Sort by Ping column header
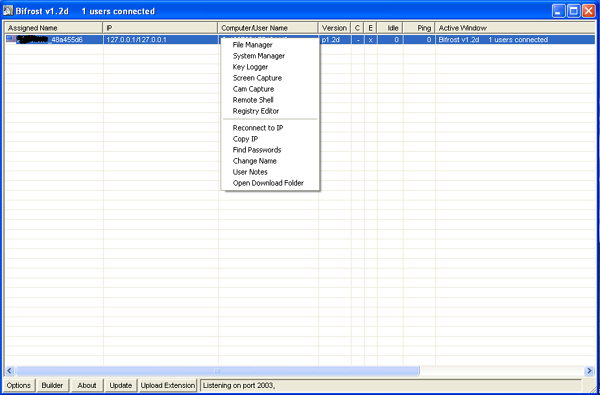This screenshot has height=395, width=600. (x=419, y=28)
